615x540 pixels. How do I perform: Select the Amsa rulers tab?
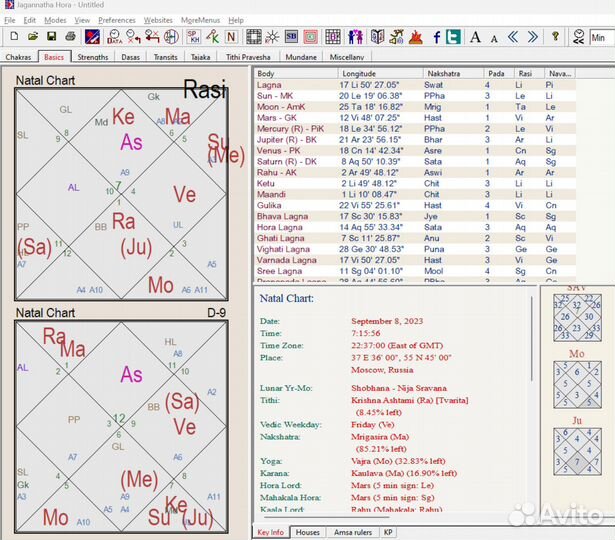pos(351,533)
